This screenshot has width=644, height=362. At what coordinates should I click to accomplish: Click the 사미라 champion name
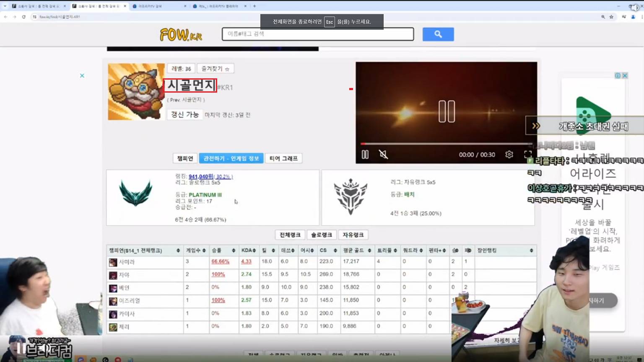click(x=127, y=262)
